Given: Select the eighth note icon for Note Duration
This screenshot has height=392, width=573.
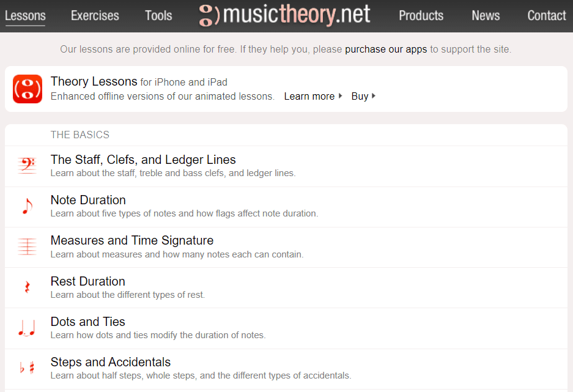Looking at the screenshot, I should click(x=27, y=205).
